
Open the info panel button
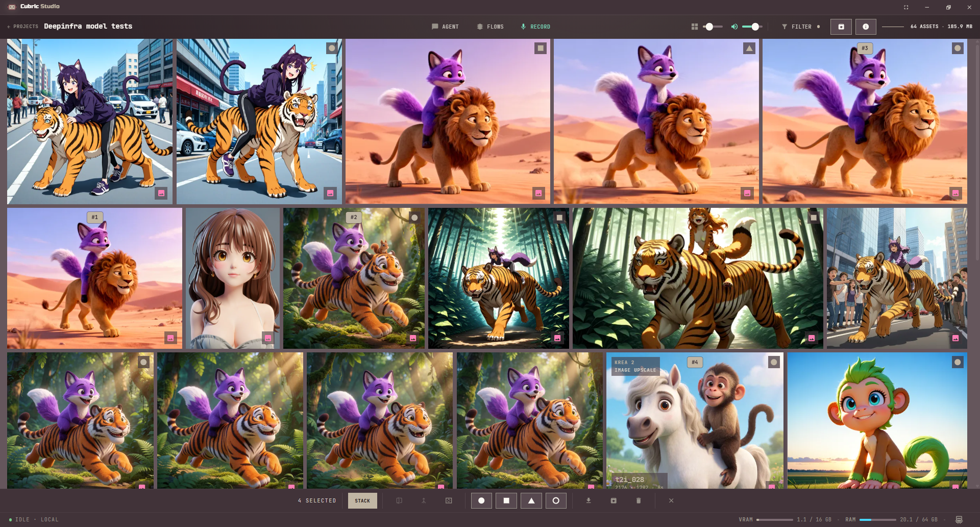pyautogui.click(x=866, y=27)
